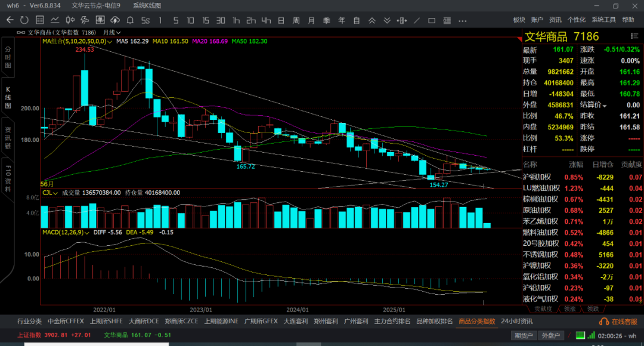This screenshot has width=644, height=346.
Task: Click the 外盘户 account button
Action: (x=551, y=336)
